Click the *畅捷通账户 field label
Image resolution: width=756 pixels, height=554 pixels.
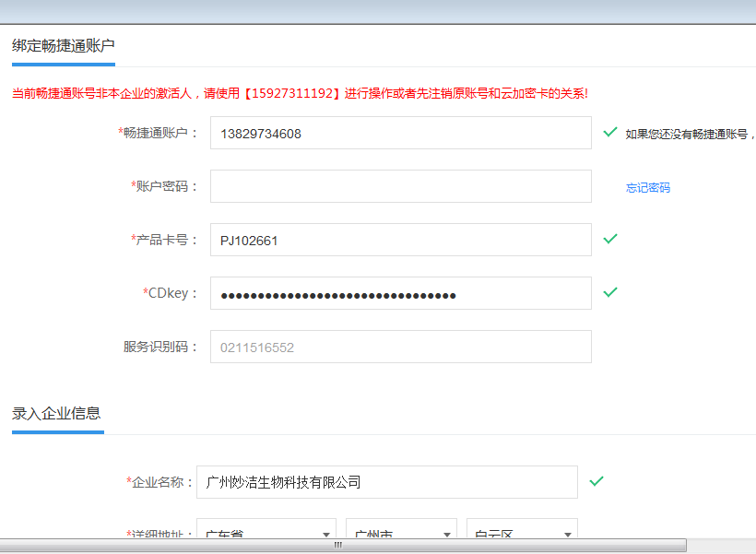click(x=158, y=133)
